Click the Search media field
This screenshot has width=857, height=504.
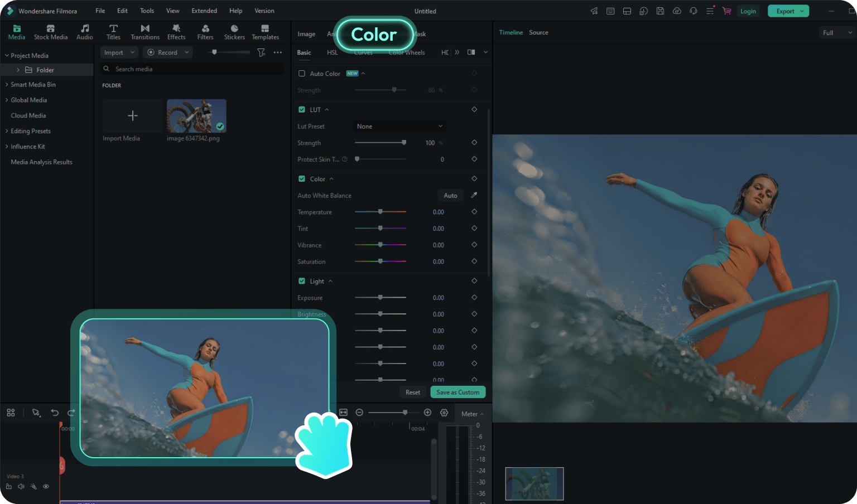tap(192, 69)
